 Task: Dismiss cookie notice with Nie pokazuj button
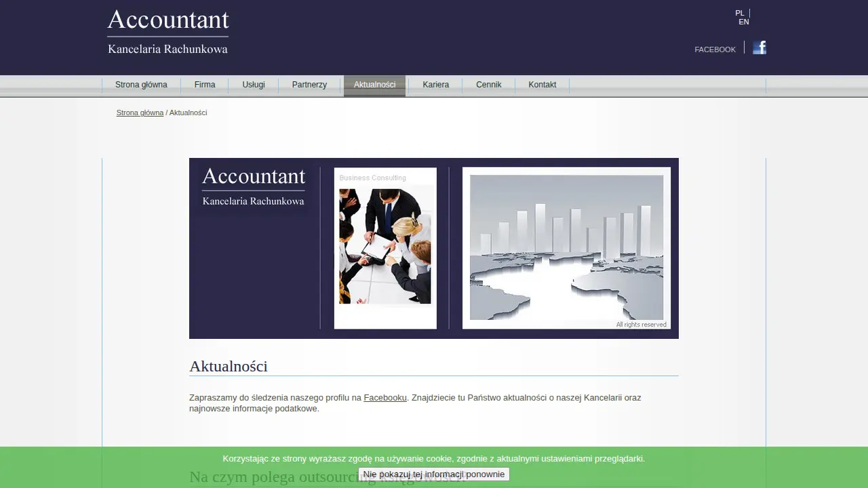click(434, 474)
